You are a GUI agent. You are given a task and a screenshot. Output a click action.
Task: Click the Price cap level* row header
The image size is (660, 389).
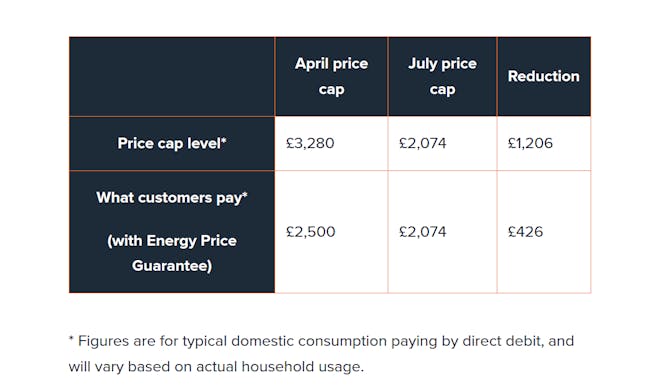point(172,144)
